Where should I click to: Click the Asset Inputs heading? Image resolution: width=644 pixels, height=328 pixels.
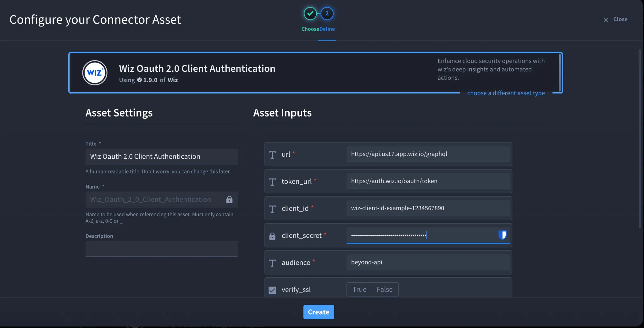click(282, 113)
